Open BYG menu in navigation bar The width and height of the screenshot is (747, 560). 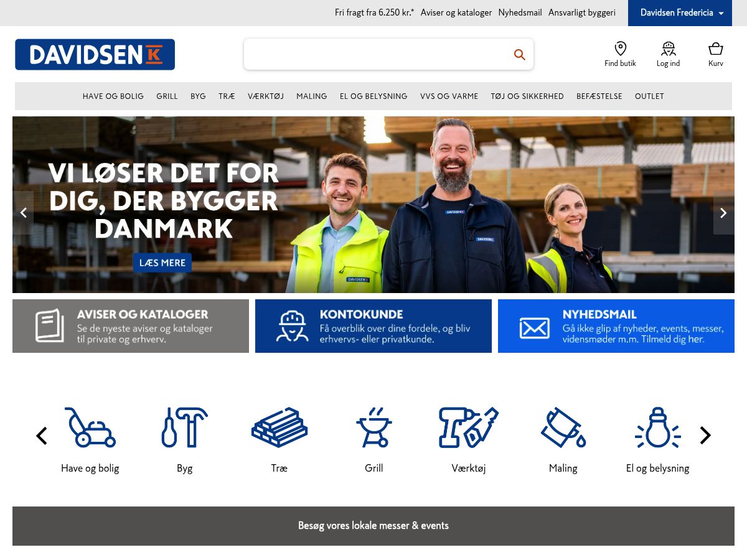198,96
